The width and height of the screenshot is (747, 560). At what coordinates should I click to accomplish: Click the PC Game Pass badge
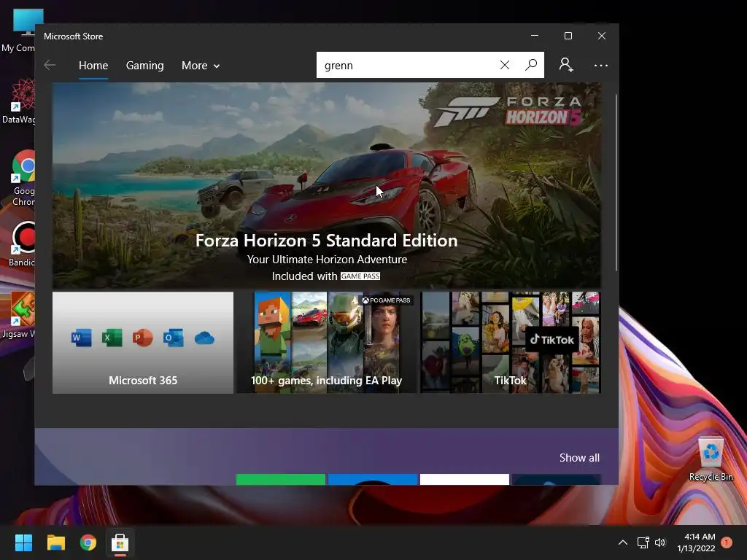385,300
